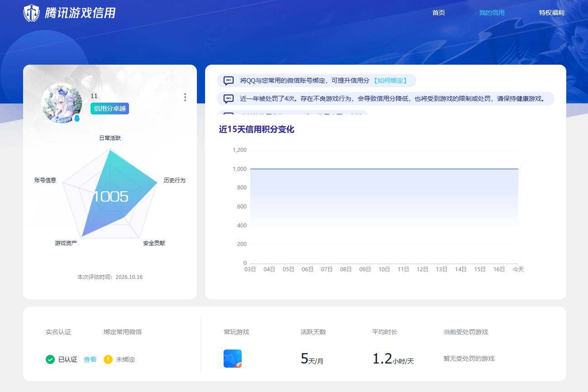Click the 1.2小时/天 average duration value

[x=393, y=359]
